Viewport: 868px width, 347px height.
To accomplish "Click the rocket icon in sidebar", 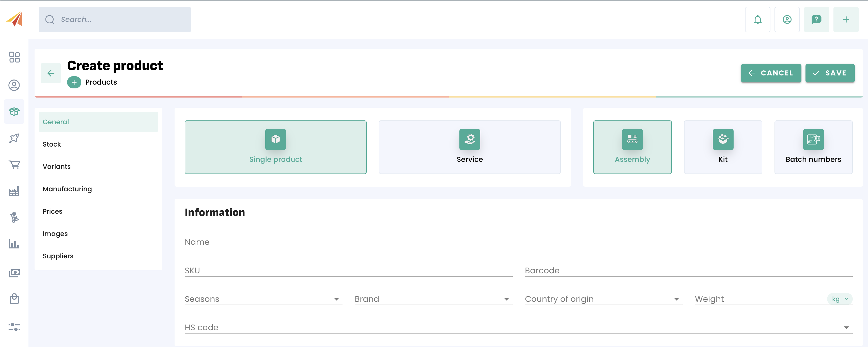I will 14,138.
